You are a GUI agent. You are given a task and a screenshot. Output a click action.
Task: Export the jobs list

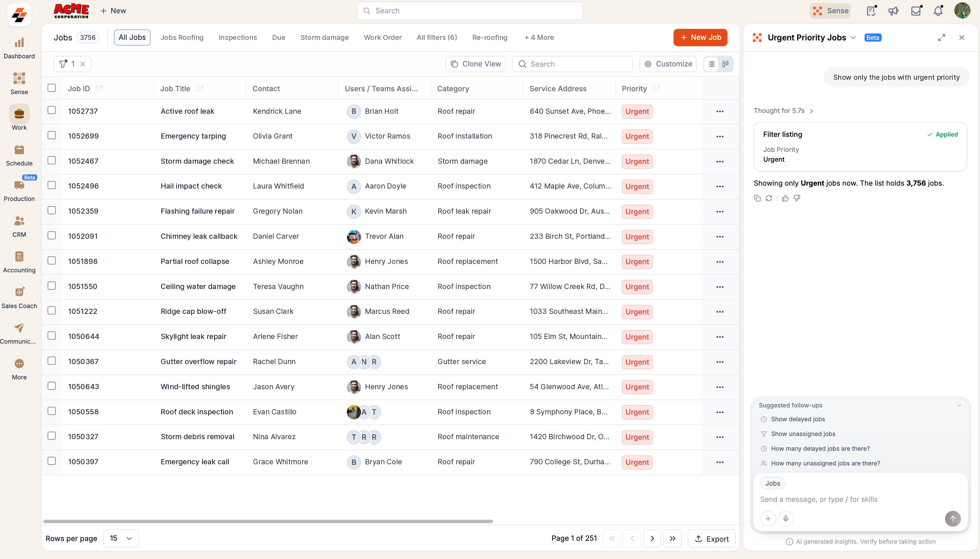tap(711, 539)
